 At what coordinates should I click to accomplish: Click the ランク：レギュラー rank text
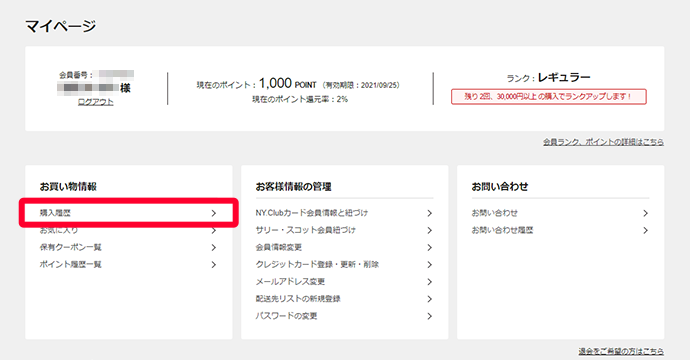point(548,78)
